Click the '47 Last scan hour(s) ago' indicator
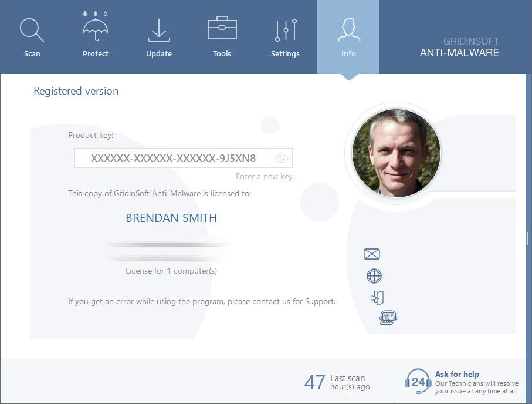 (x=337, y=382)
